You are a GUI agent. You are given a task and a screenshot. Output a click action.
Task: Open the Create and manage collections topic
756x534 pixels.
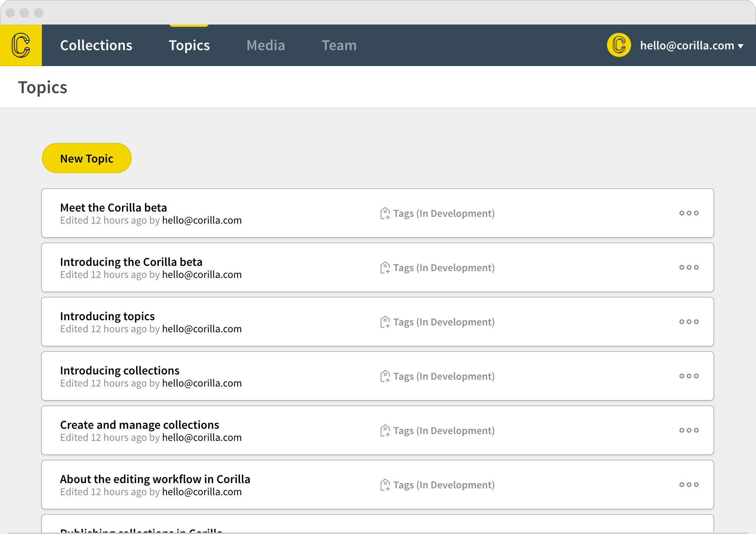coord(140,425)
